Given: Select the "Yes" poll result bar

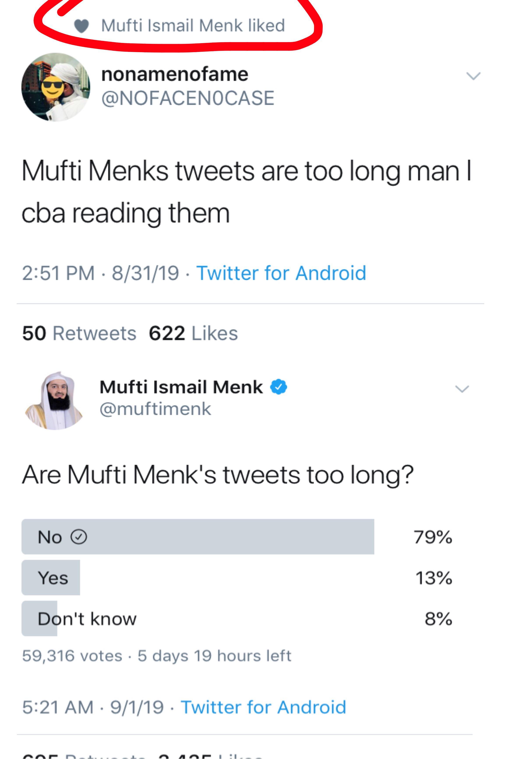Looking at the screenshot, I should click(51, 578).
